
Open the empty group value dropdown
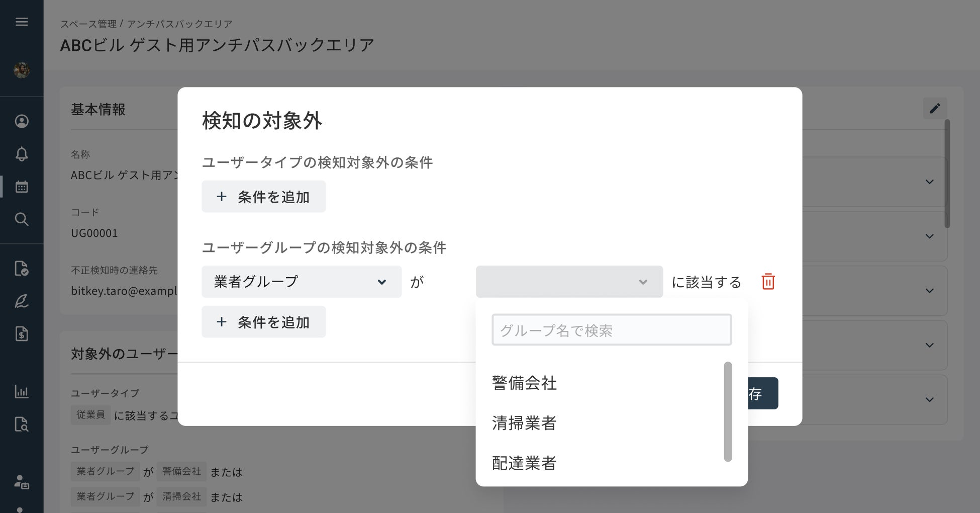point(569,282)
